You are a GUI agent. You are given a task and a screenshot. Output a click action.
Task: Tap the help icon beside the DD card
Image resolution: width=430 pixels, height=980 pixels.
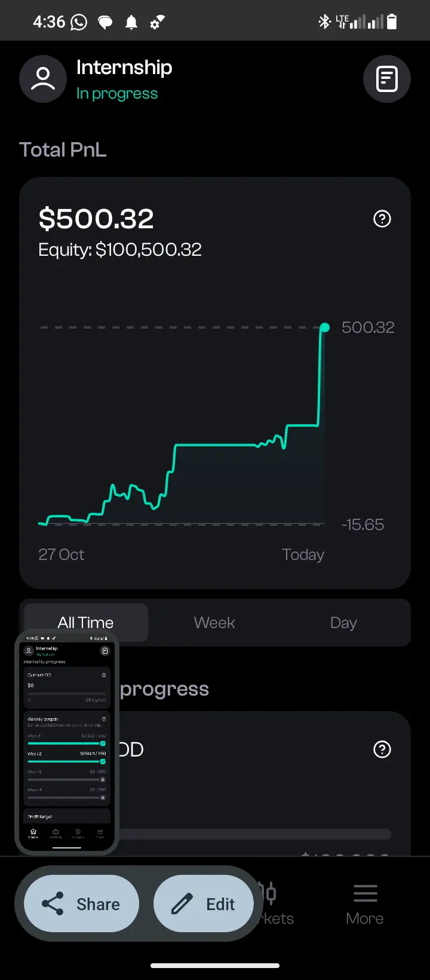point(382,749)
